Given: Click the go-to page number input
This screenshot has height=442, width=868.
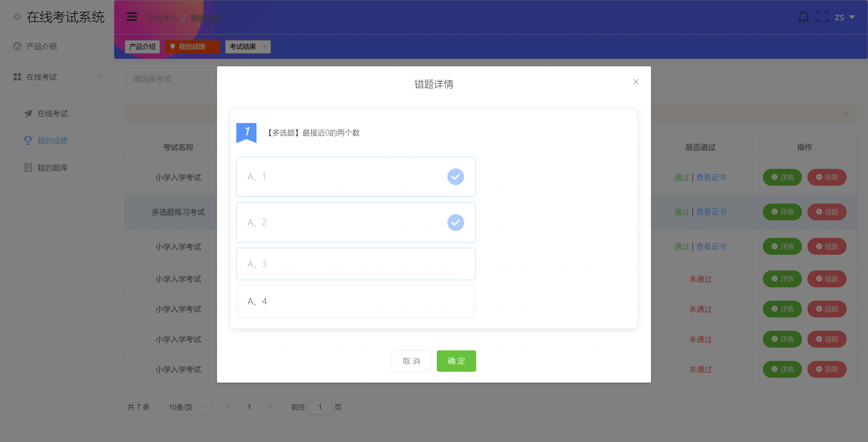Looking at the screenshot, I should tap(319, 407).
